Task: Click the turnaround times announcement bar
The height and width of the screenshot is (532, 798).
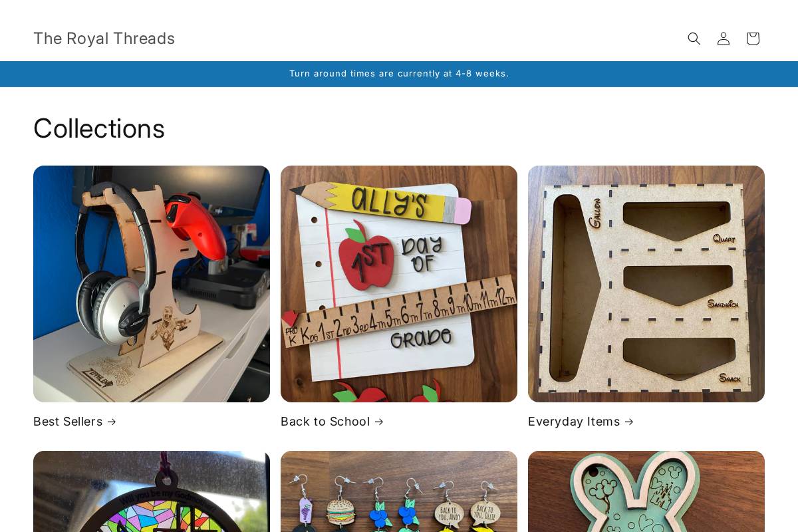Action: (399, 74)
